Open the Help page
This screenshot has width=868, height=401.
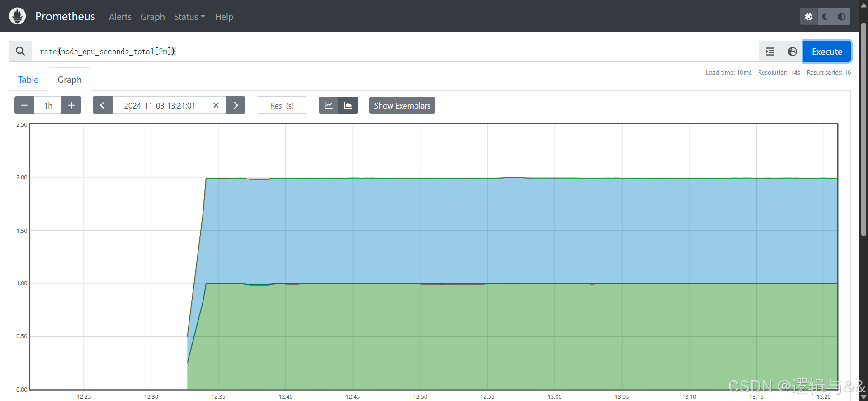pyautogui.click(x=224, y=17)
